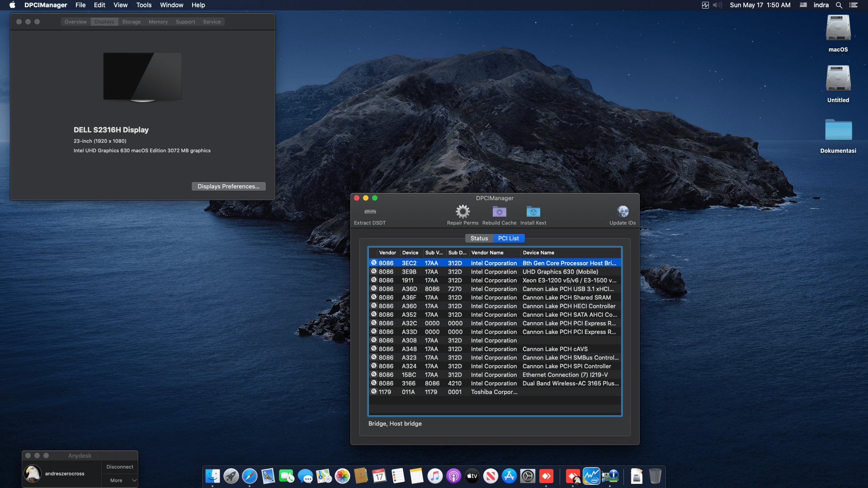This screenshot has height=488, width=868.
Task: Click the Repair Perms gear icon
Action: (x=462, y=211)
